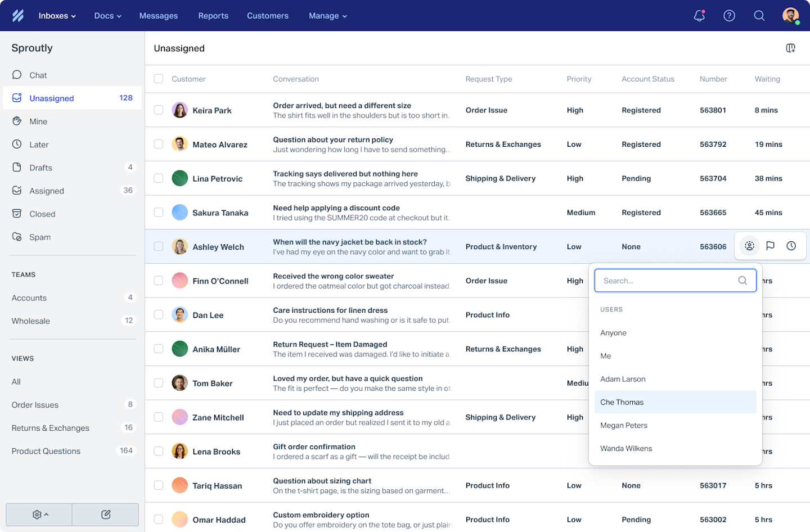
Task: Click the Drafts document icon
Action: tap(17, 167)
